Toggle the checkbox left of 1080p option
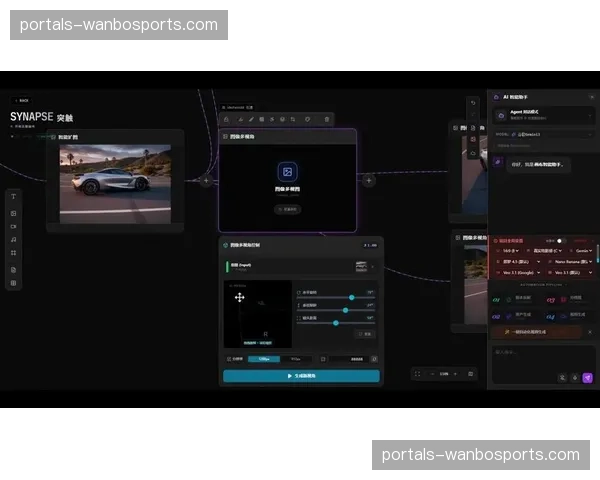Screen dimensions: 600x480 (x=229, y=358)
